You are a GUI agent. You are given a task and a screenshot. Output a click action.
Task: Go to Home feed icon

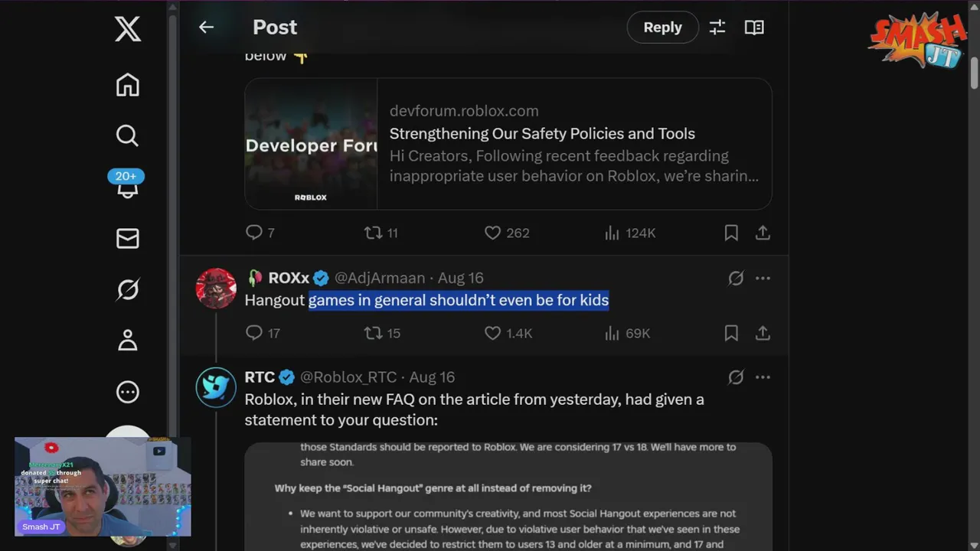tap(127, 84)
